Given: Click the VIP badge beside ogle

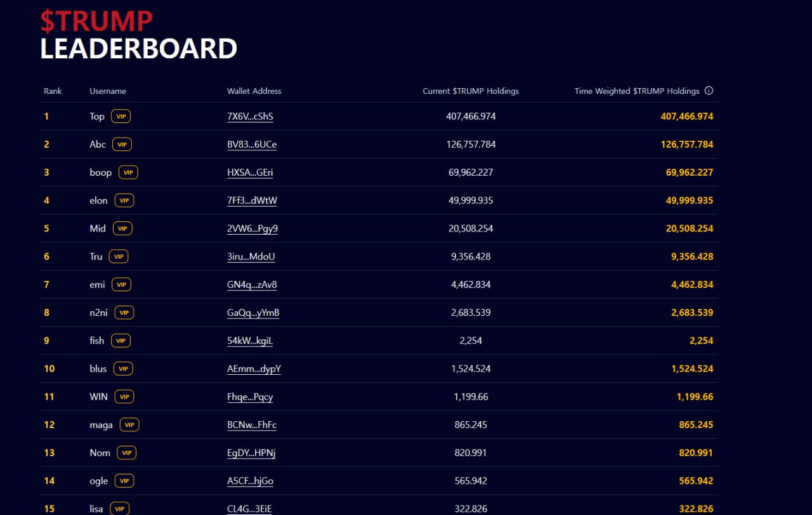Looking at the screenshot, I should coord(124,481).
